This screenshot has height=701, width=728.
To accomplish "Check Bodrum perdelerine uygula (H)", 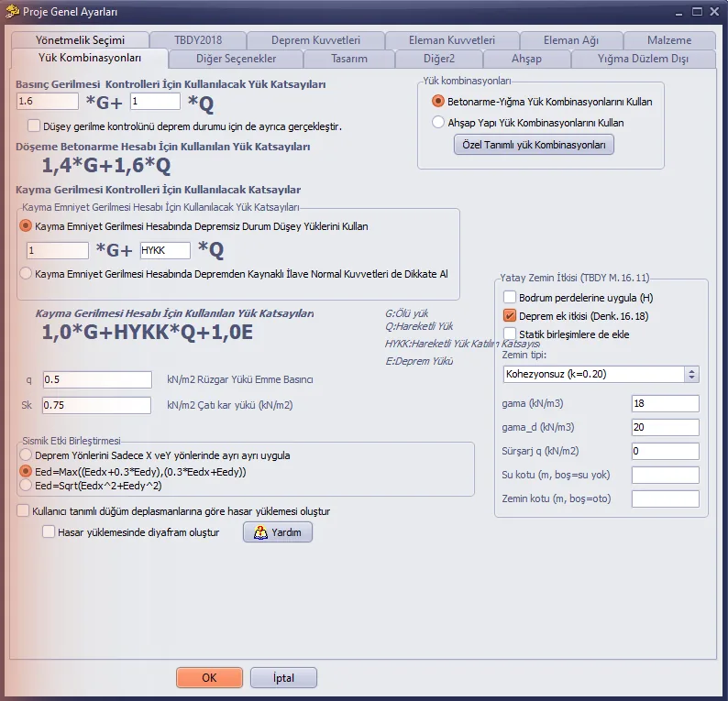I will click(509, 297).
